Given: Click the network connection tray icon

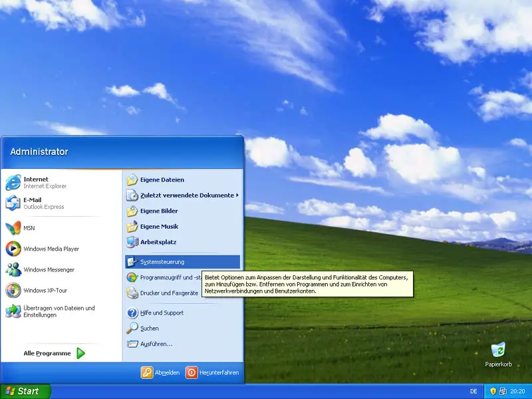Looking at the screenshot, I should click(x=503, y=392).
